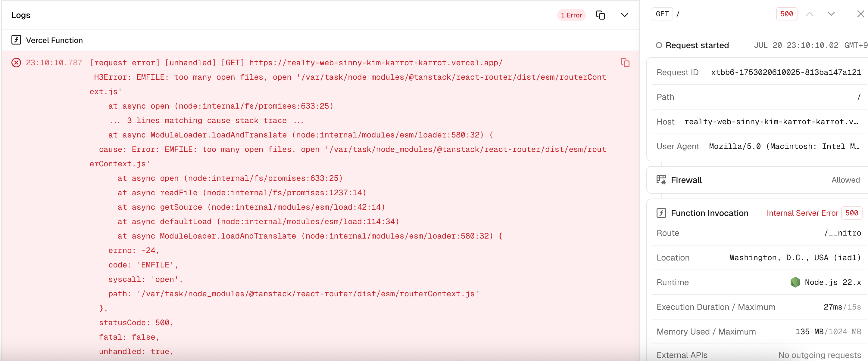Close the request details panel
Image resolution: width=868 pixels, height=361 pixels.
[860, 14]
